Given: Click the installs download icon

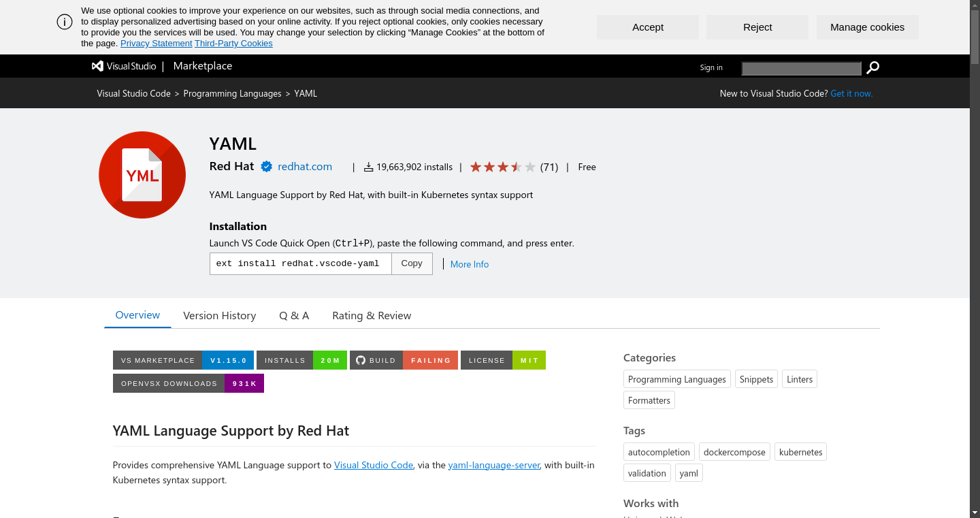Looking at the screenshot, I should click(369, 167).
